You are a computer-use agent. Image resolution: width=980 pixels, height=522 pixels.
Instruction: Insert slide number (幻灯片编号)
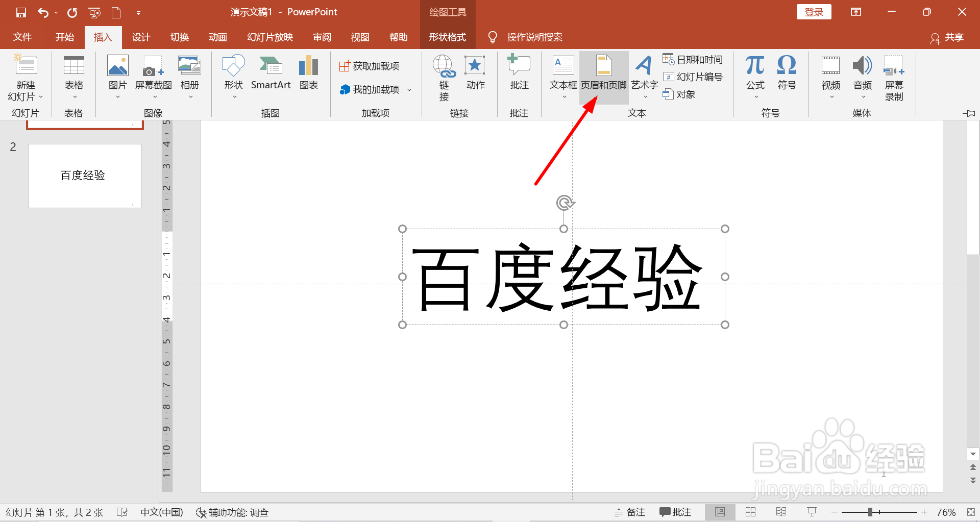pos(693,77)
